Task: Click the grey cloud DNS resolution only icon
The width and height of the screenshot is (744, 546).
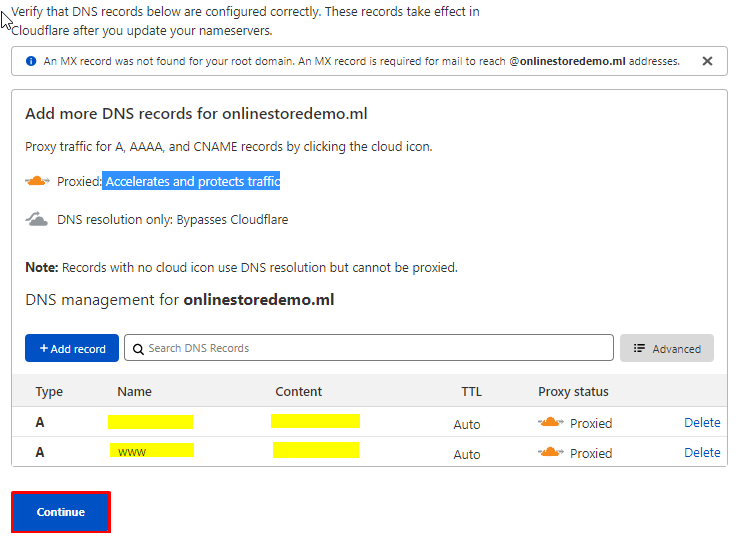Action: (37, 219)
